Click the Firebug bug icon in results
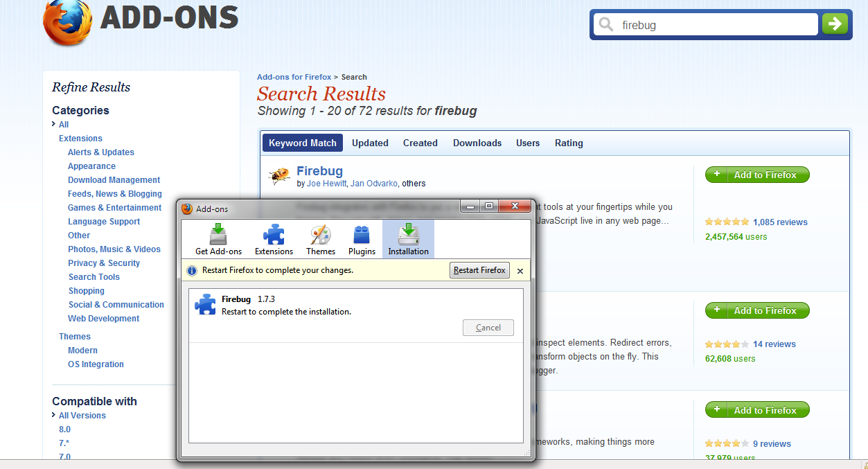The width and height of the screenshot is (868, 469). [x=279, y=175]
